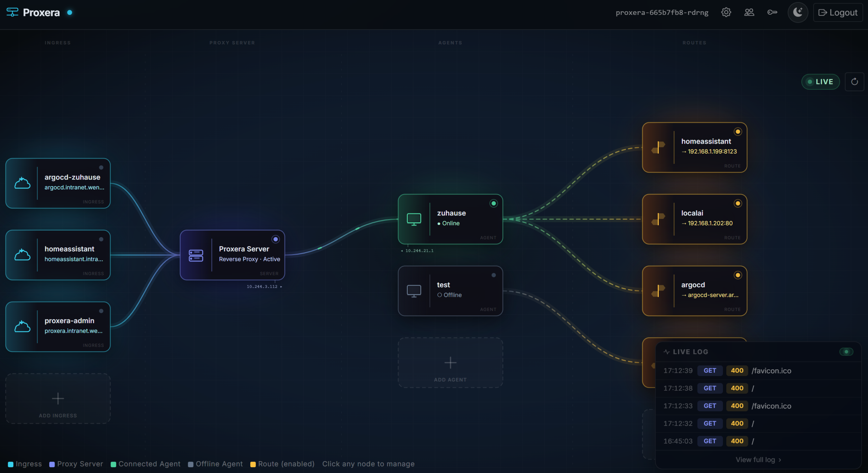The image size is (868, 473).
Task: Click the Proxera brand name
Action: click(x=41, y=13)
